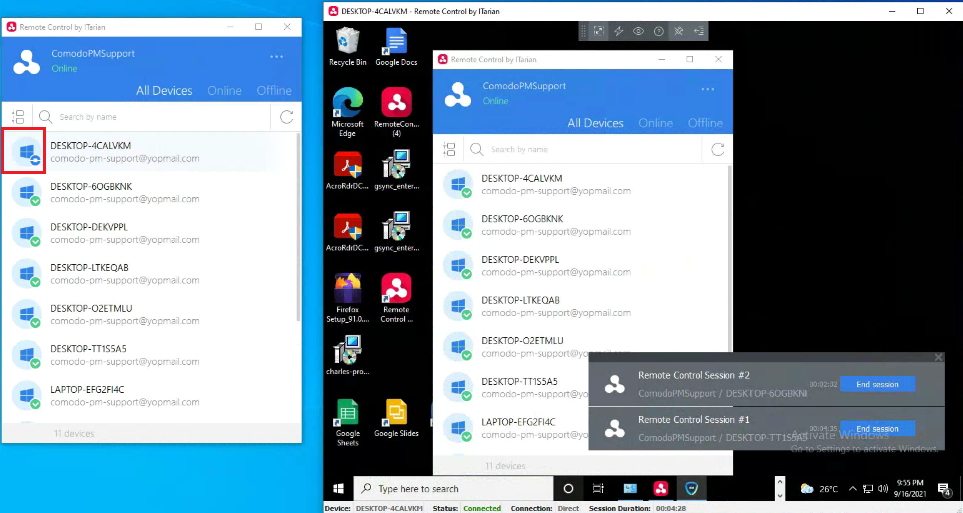Click the Windows icon of DESKTOP-O2ETMLU in the remote window
This screenshot has height=513, width=963.
(458, 347)
